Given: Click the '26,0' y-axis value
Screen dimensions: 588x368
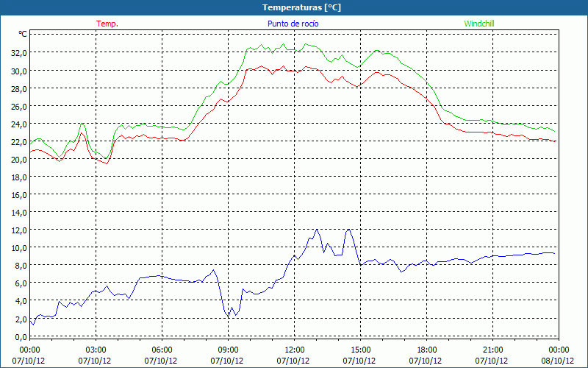Looking at the screenshot, I should tap(19, 106).
